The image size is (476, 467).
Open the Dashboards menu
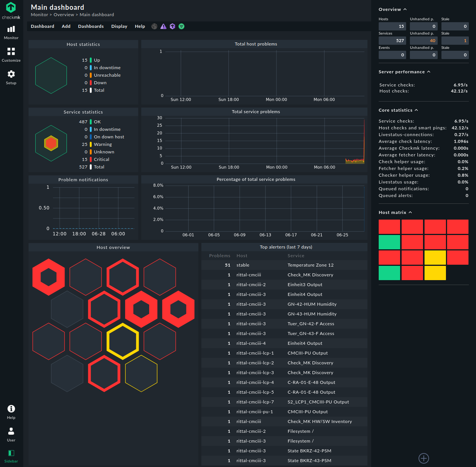(91, 26)
